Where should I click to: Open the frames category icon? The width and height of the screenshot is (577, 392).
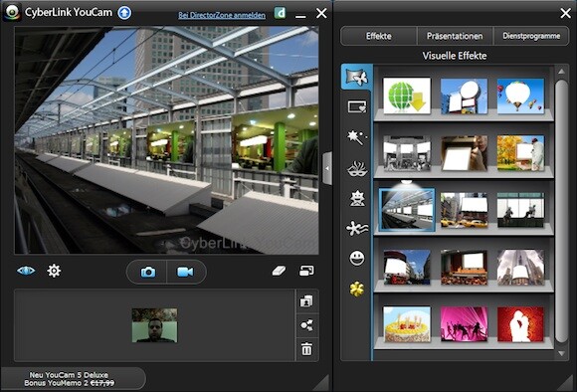(x=357, y=107)
